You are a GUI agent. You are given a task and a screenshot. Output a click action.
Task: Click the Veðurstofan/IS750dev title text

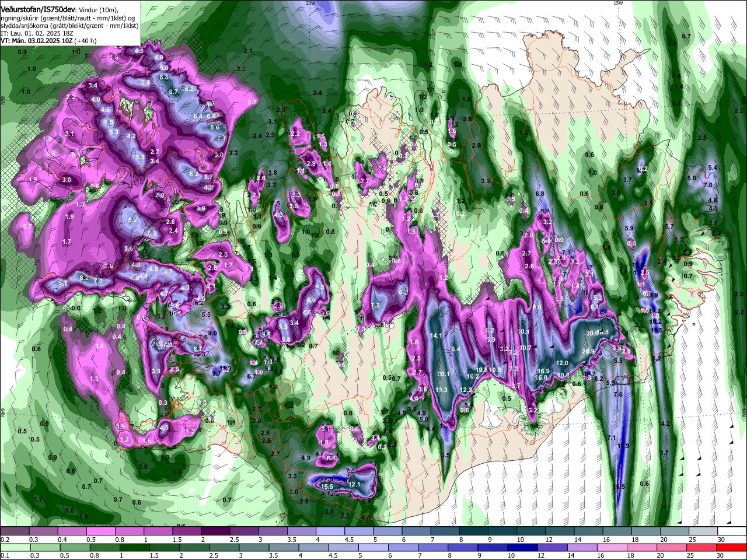click(x=38, y=10)
